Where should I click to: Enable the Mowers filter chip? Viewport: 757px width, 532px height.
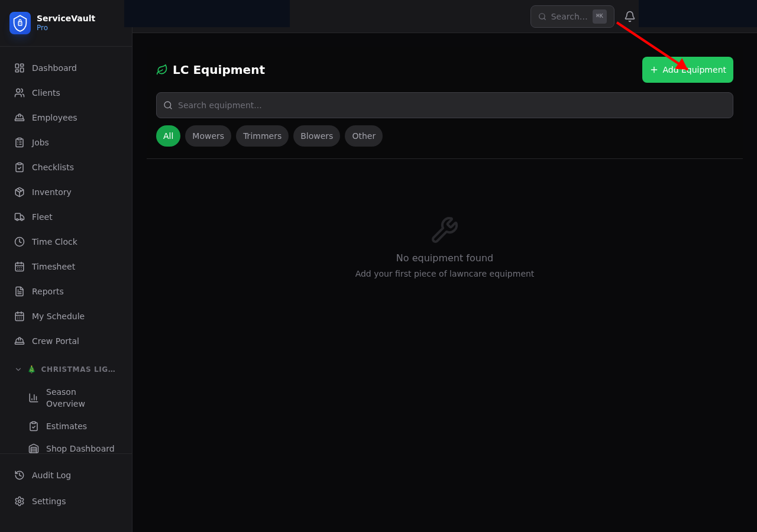tap(208, 135)
